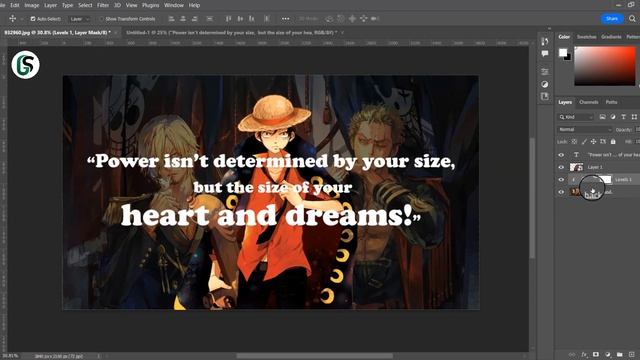The width and height of the screenshot is (640, 360).
Task: Click the black background color swatch
Action: 569,58
